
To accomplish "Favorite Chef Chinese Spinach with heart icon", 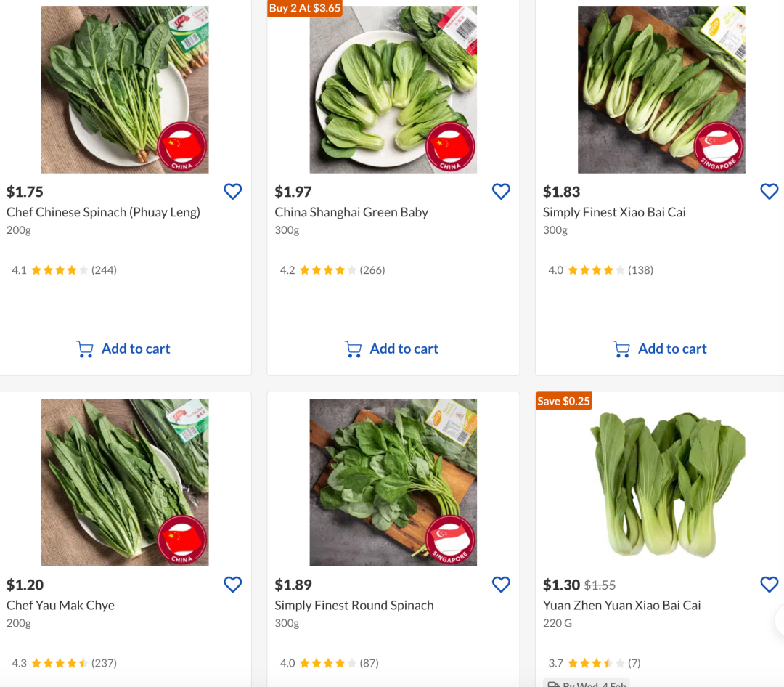I will coord(232,191).
